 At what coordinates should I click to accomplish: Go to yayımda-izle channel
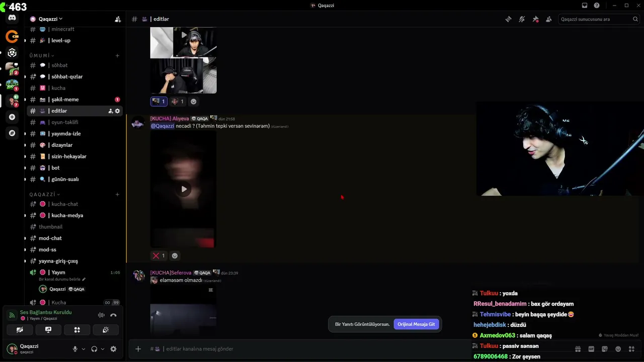tap(74, 134)
